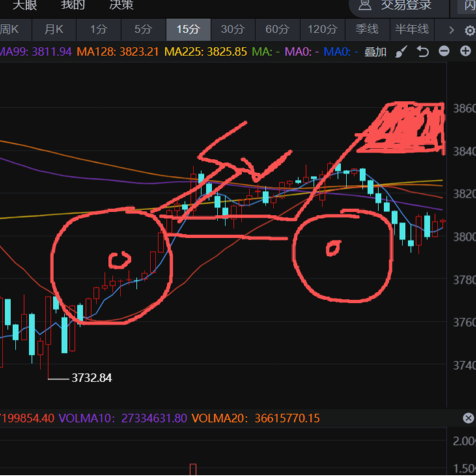
Task: Click the MA225 indicator label
Action: [x=205, y=51]
